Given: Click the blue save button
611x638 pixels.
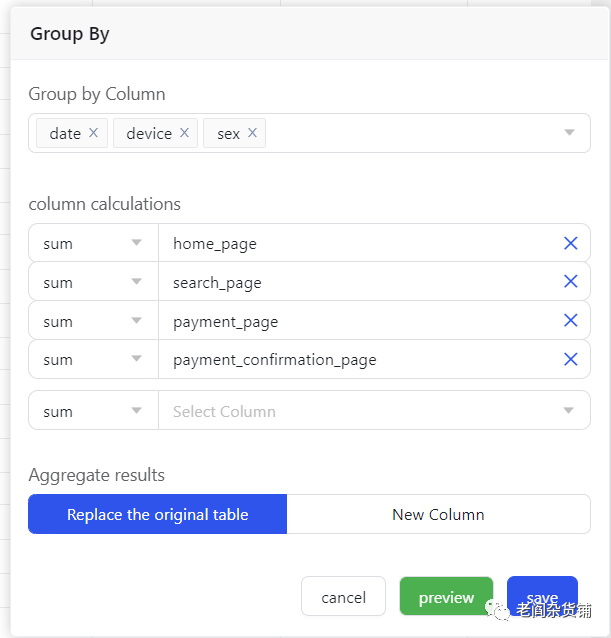Looking at the screenshot, I should tap(542, 596).
